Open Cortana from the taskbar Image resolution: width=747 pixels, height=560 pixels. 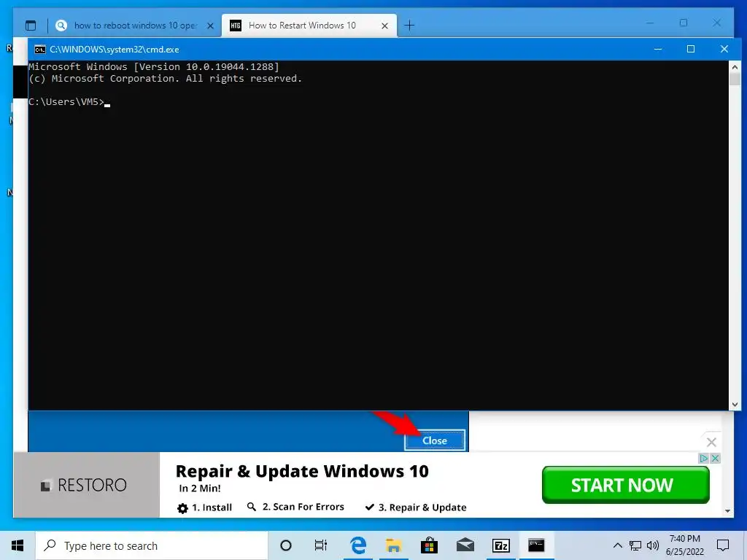286,545
